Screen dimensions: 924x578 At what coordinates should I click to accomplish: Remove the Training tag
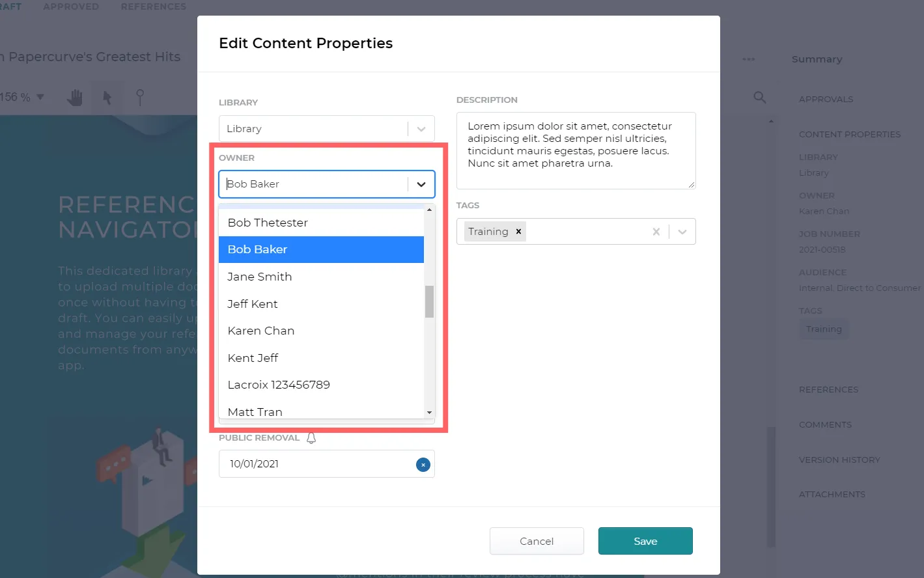pos(518,232)
